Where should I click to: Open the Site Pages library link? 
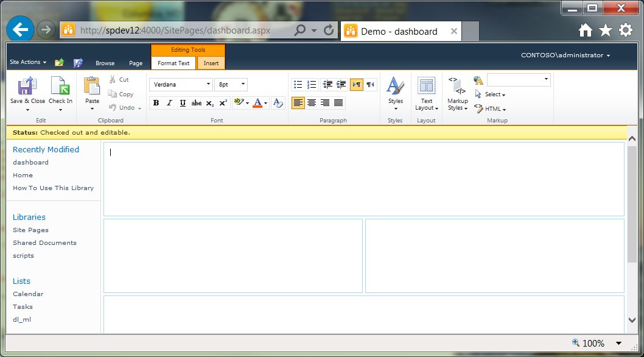click(31, 230)
